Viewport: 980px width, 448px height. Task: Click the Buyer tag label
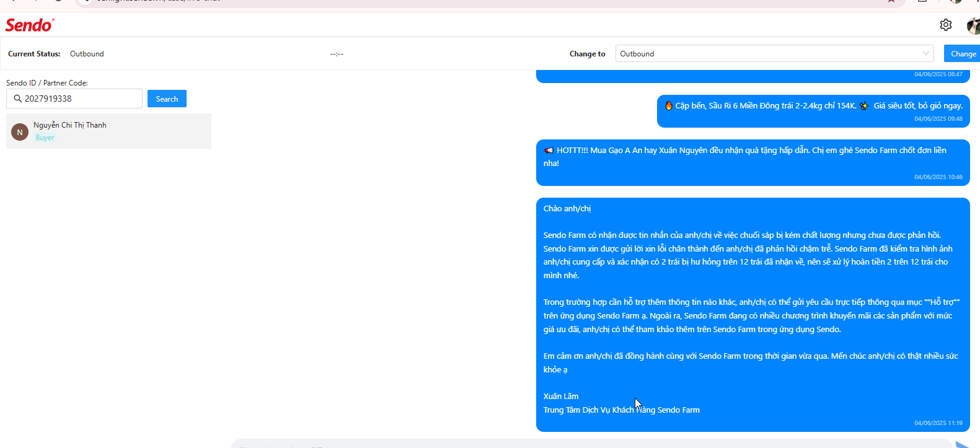click(x=45, y=138)
